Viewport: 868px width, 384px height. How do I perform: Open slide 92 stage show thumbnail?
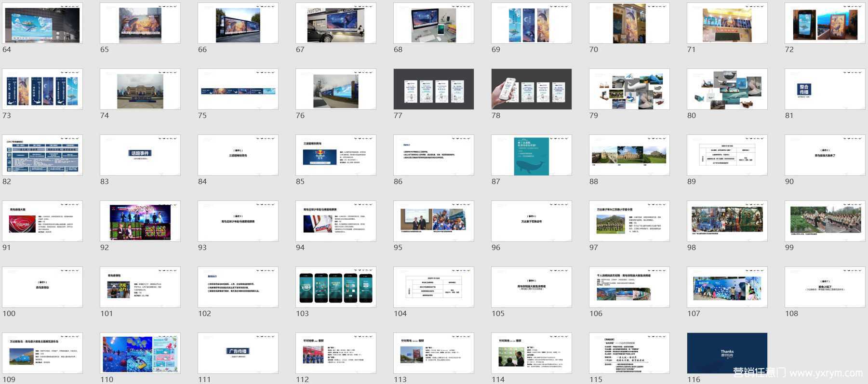(x=140, y=221)
